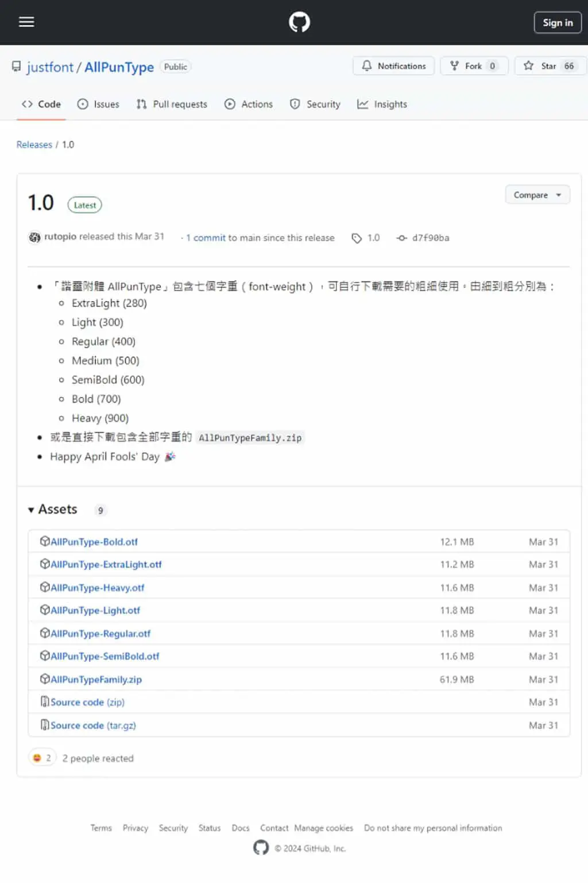Switch to the Issues tab
Viewport: 588px width, 883px height.
coord(98,105)
